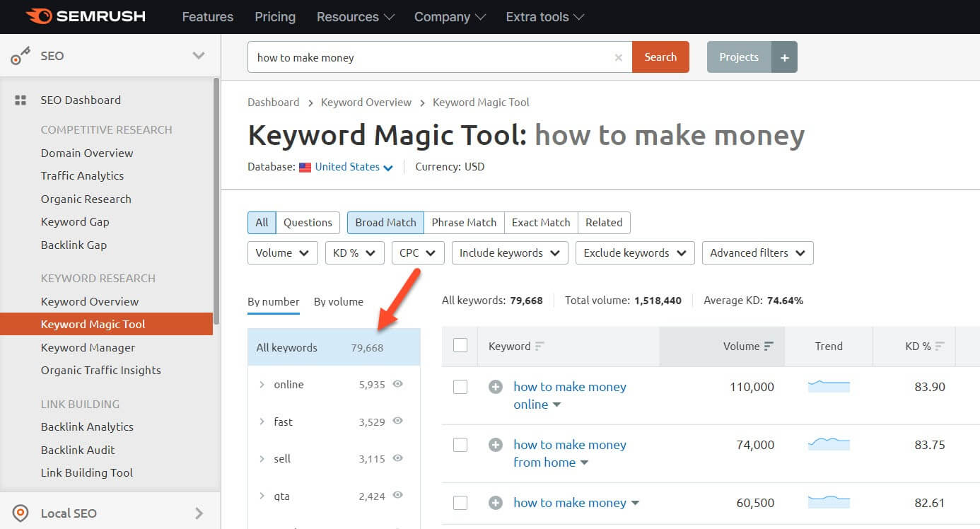The height and width of the screenshot is (529, 980).
Task: Open the Volume filter dropdown
Action: [282, 253]
